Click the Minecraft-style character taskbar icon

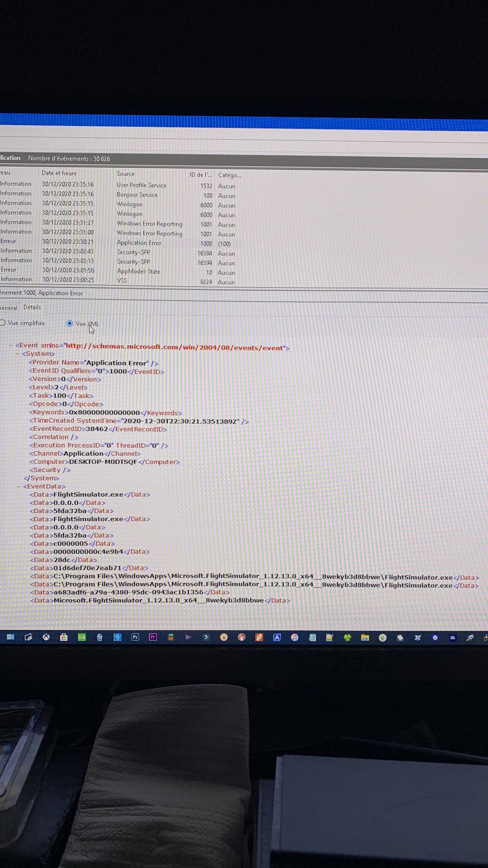click(171, 637)
